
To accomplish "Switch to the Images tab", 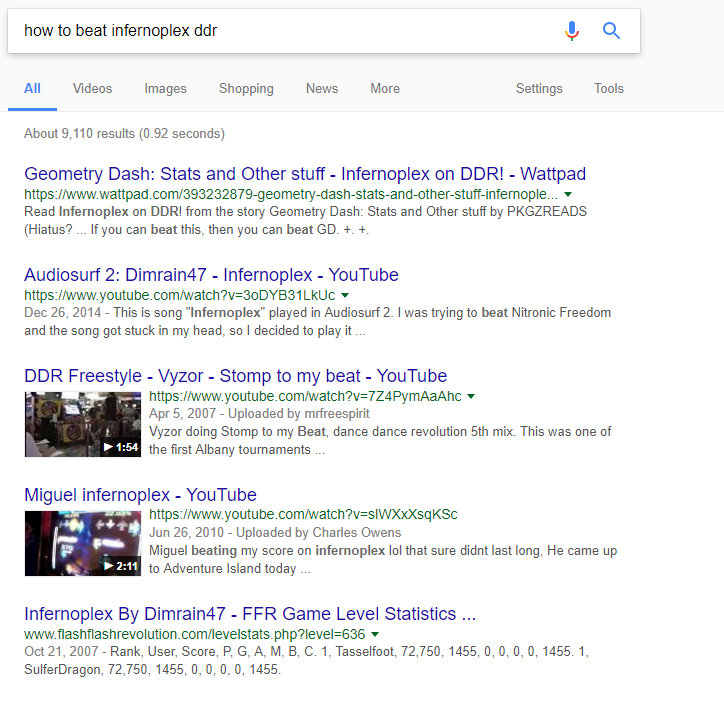I will coord(165,88).
